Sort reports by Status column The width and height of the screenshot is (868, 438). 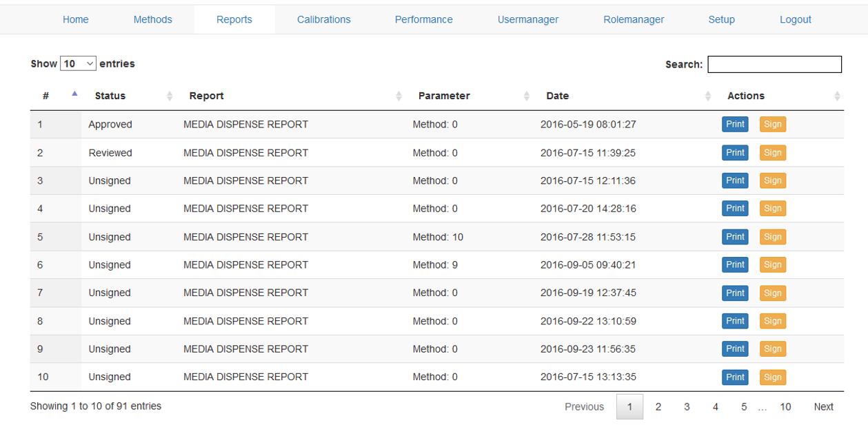coord(170,96)
